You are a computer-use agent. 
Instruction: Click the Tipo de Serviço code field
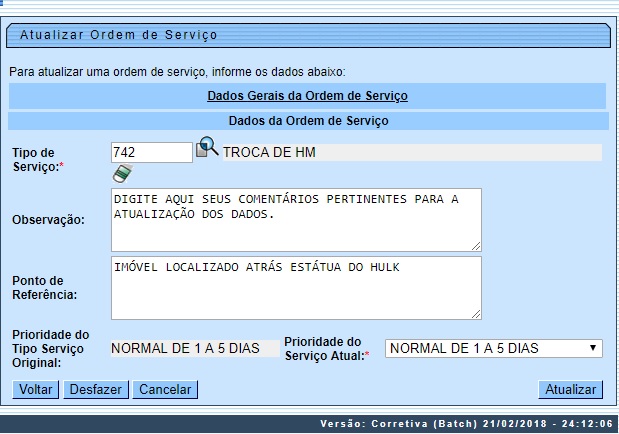click(x=151, y=152)
